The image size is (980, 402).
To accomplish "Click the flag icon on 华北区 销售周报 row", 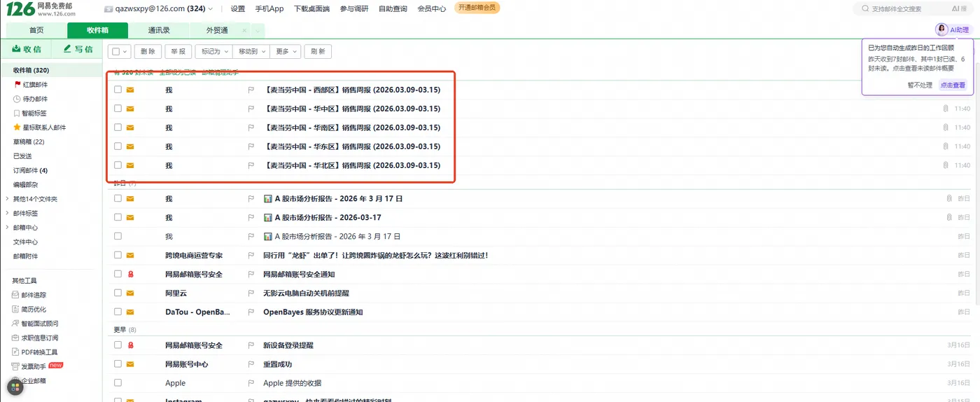I will point(251,165).
